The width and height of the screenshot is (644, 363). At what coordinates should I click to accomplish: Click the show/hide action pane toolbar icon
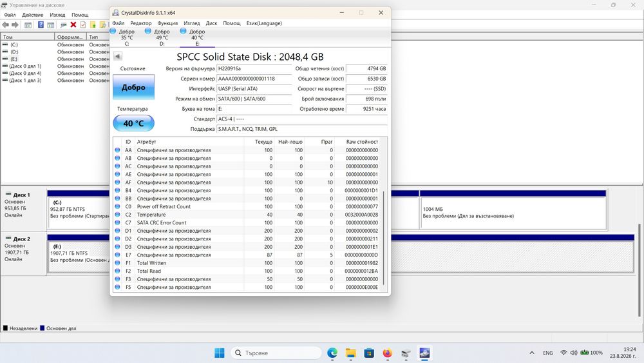(x=50, y=25)
